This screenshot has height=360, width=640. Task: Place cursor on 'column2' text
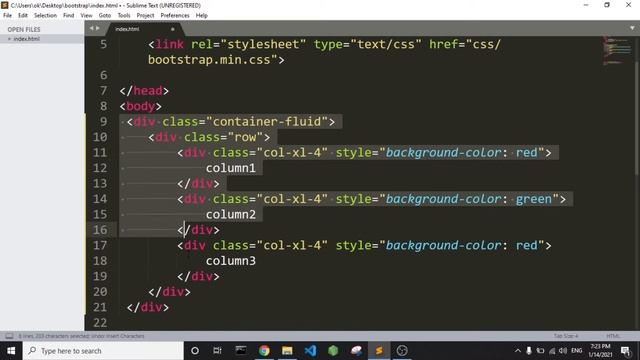coord(231,214)
